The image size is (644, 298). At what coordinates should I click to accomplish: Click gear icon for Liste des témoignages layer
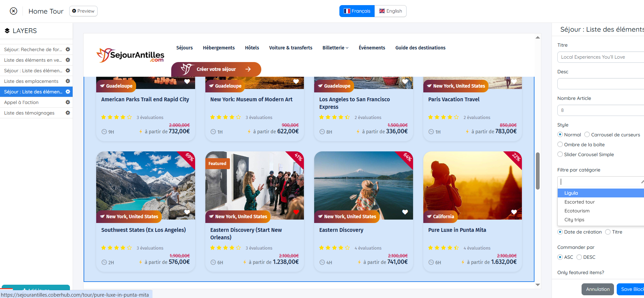coord(68,113)
